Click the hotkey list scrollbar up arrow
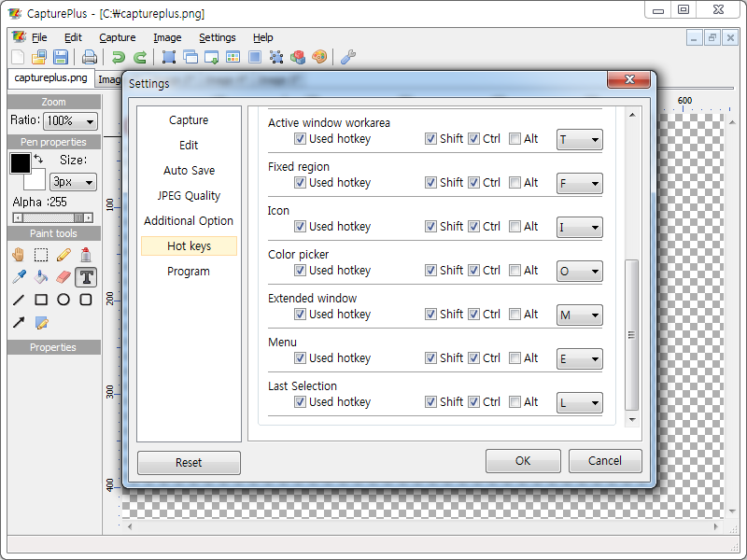Viewport: 747px width, 560px height. click(632, 115)
